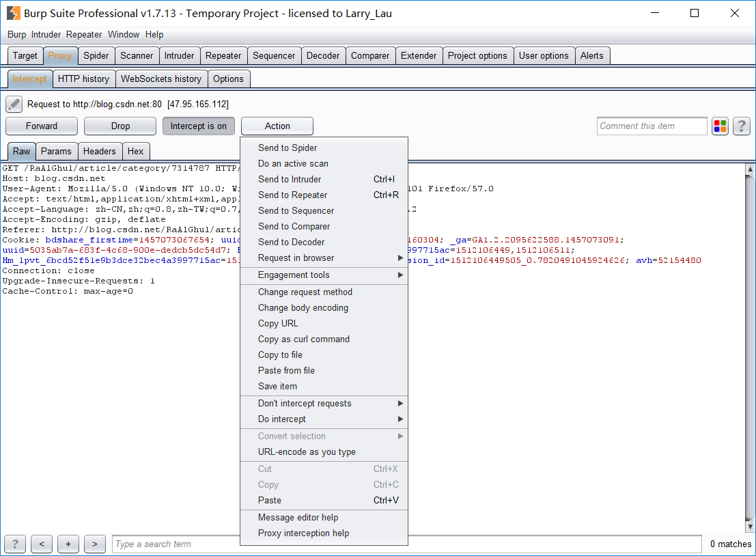Switch to the Headers view tab
756x556 pixels.
[99, 152]
